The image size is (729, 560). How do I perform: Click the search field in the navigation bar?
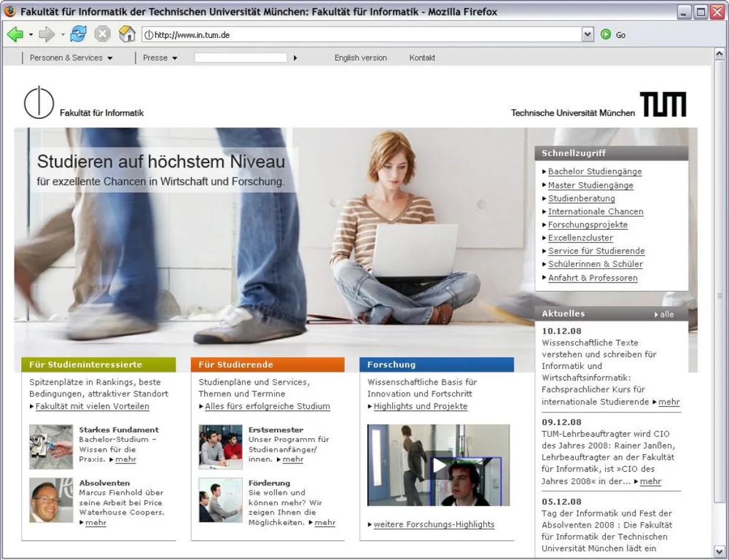[x=241, y=58]
